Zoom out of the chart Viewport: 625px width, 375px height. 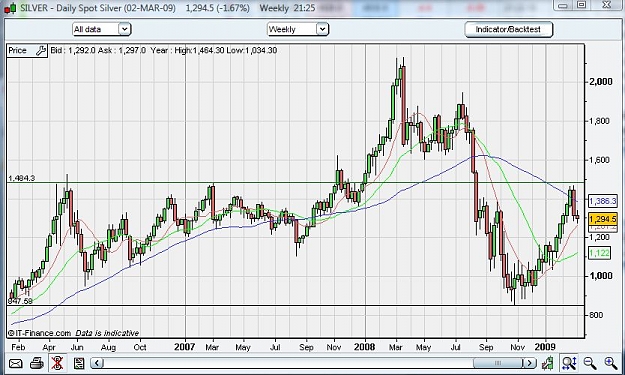[x=590, y=363]
